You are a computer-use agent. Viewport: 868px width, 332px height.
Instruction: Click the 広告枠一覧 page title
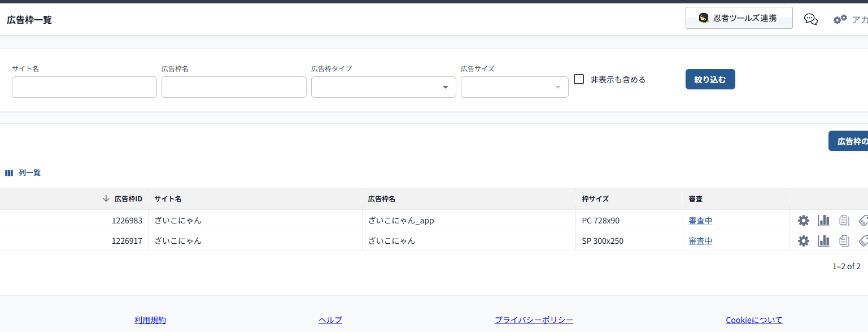point(29,20)
